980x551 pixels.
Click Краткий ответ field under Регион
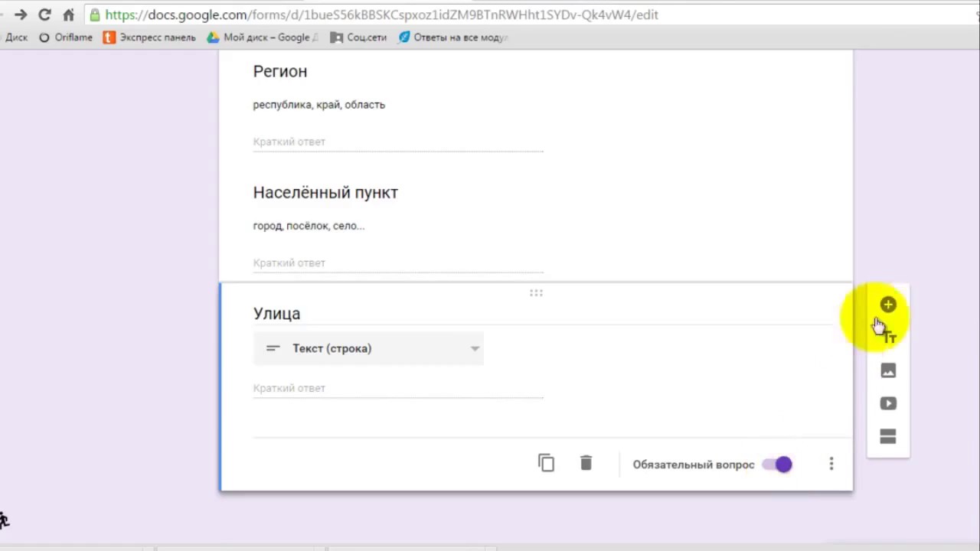[398, 142]
